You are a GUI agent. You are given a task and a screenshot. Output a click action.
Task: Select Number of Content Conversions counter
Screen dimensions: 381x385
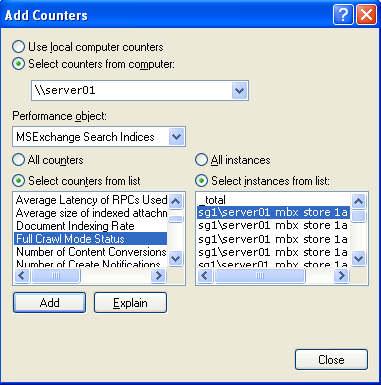click(91, 252)
